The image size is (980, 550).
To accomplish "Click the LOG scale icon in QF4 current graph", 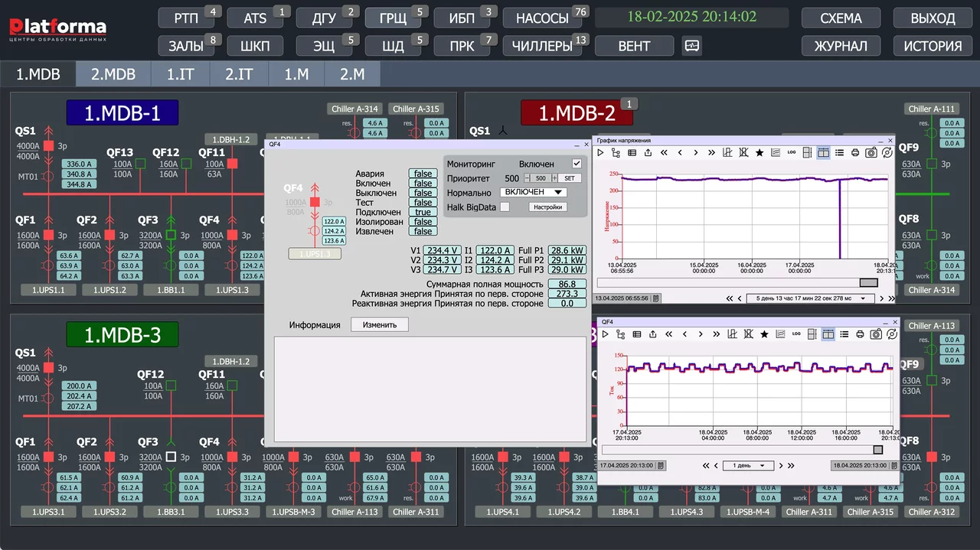I will coord(795,334).
